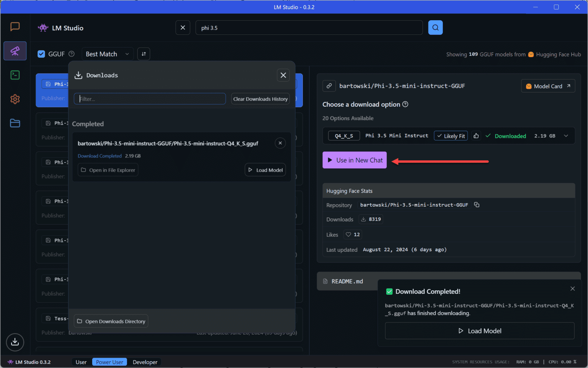Screen dimensions: 588x368
Task: Toggle the sort direction arrows beside Best Match
Action: tap(144, 54)
